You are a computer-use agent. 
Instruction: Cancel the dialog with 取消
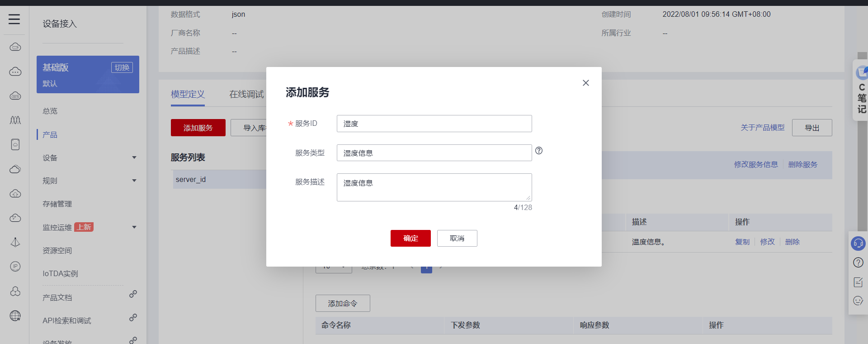point(457,239)
